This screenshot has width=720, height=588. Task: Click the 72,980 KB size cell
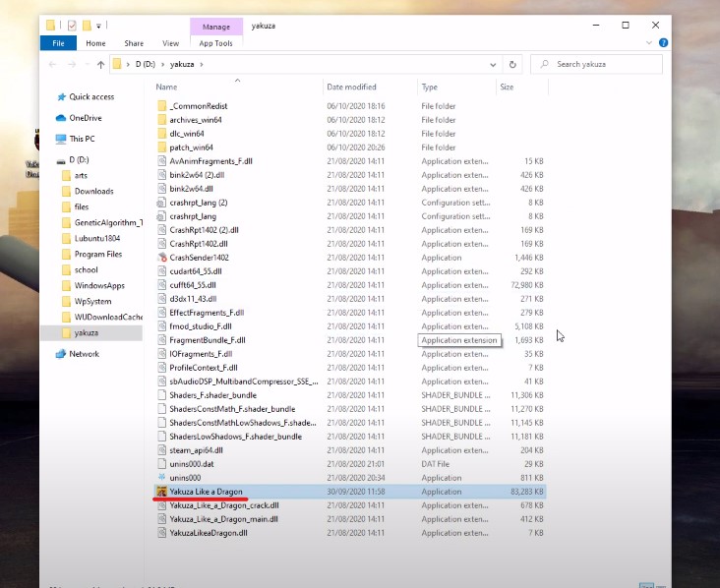pos(526,285)
